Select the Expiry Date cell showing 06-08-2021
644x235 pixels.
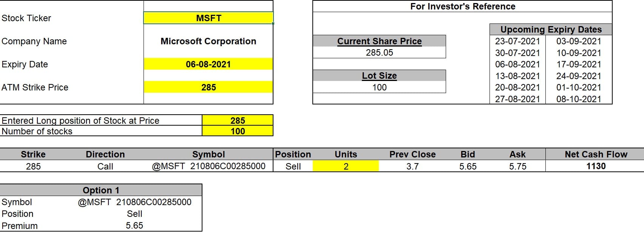click(x=208, y=64)
